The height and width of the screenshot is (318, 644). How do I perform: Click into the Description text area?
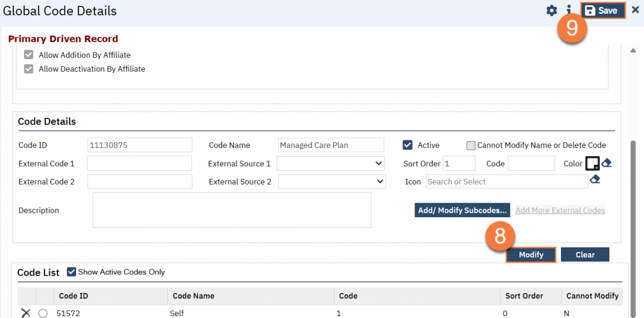point(231,210)
